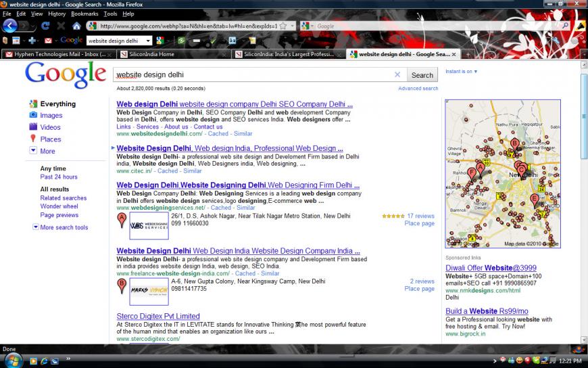Open the Tools menu
The height and width of the screenshot is (368, 588).
[110, 14]
